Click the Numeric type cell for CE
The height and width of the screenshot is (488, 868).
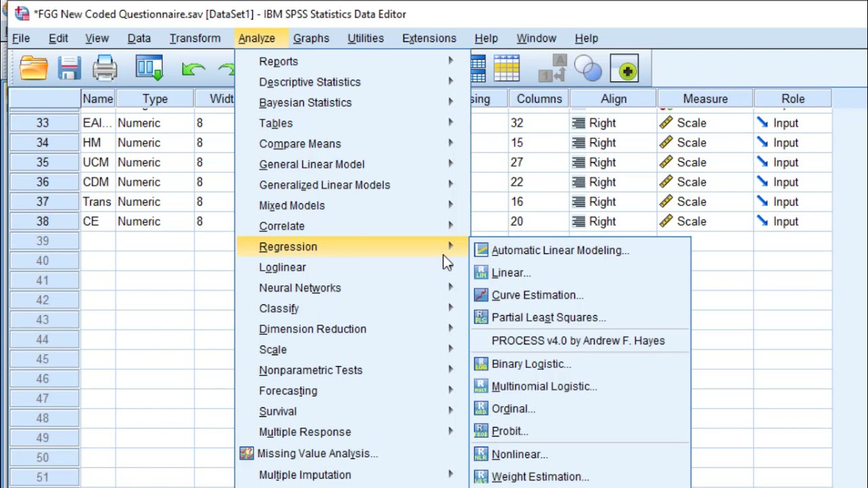(x=155, y=221)
